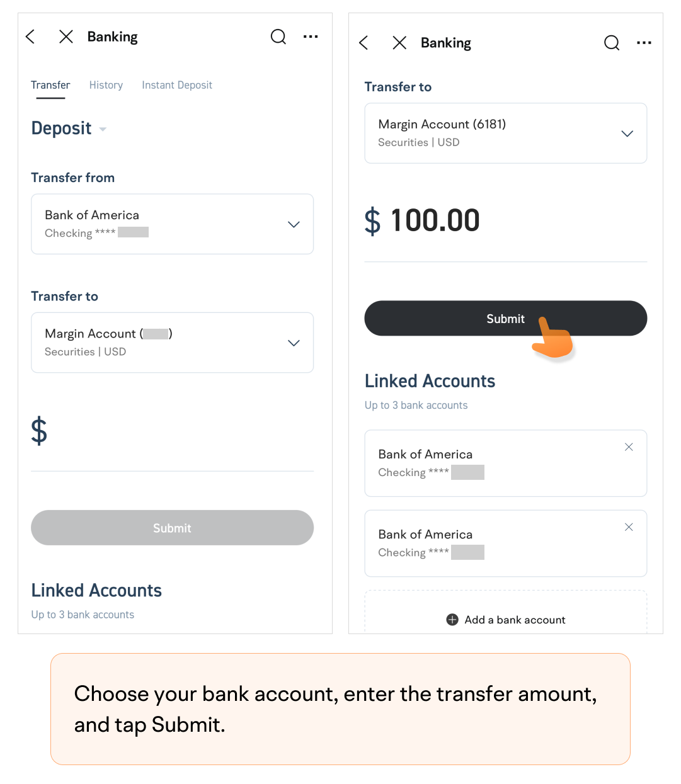The width and height of the screenshot is (681, 784).
Task: Click the plus icon to add bank account
Action: coord(452,620)
